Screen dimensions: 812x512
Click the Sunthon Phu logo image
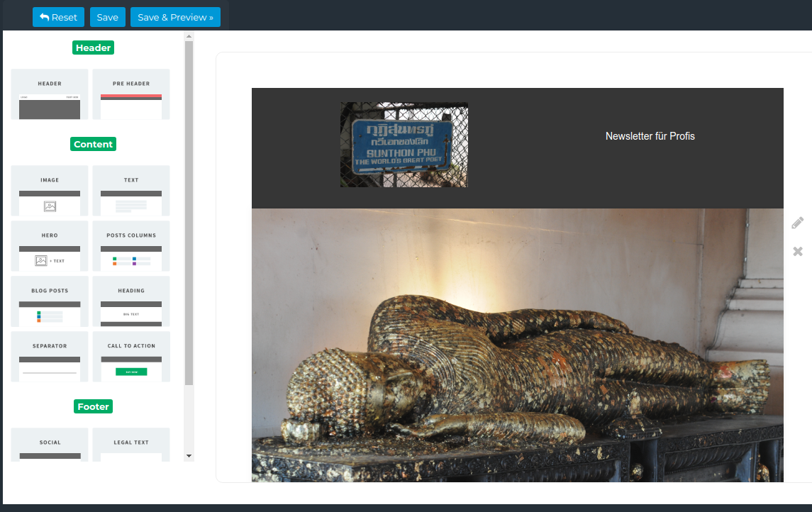coord(404,145)
